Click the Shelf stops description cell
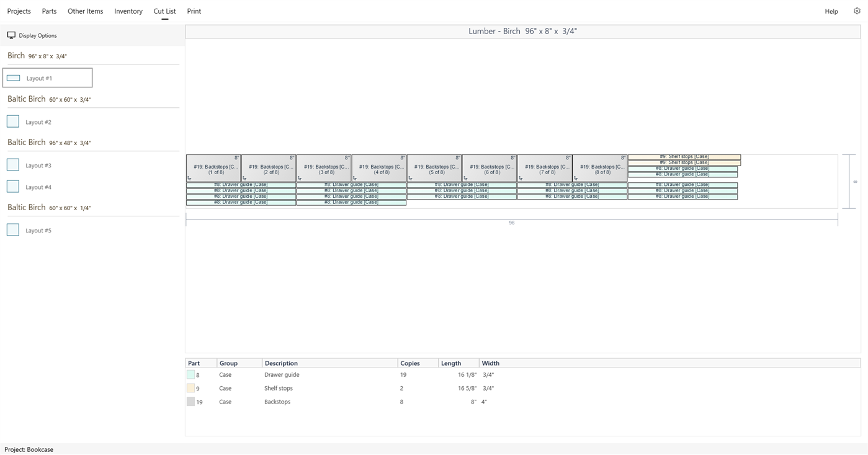This screenshot has height=455, width=868. pyautogui.click(x=279, y=389)
